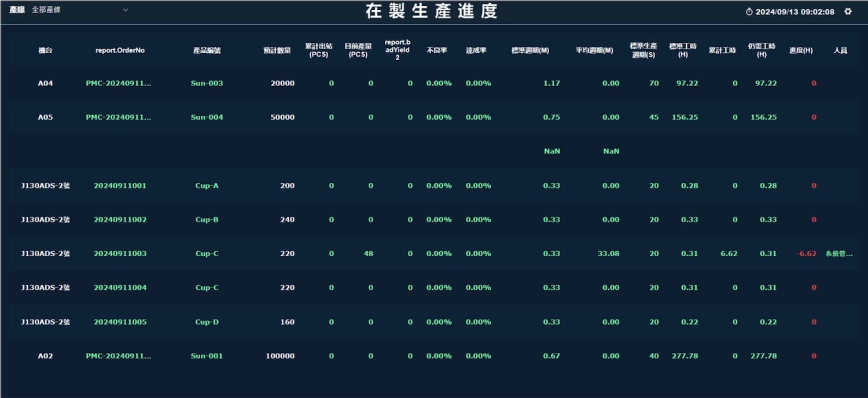Click the 進度(H) column header

801,50
